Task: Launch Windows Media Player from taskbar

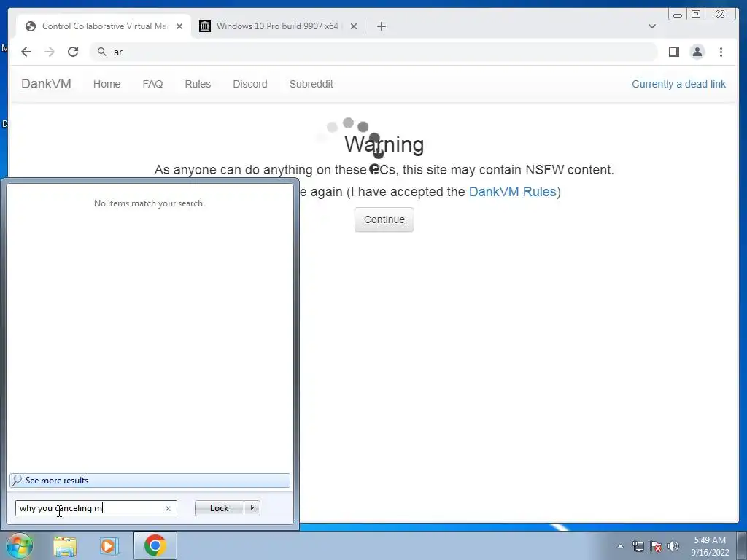Action: [109, 545]
